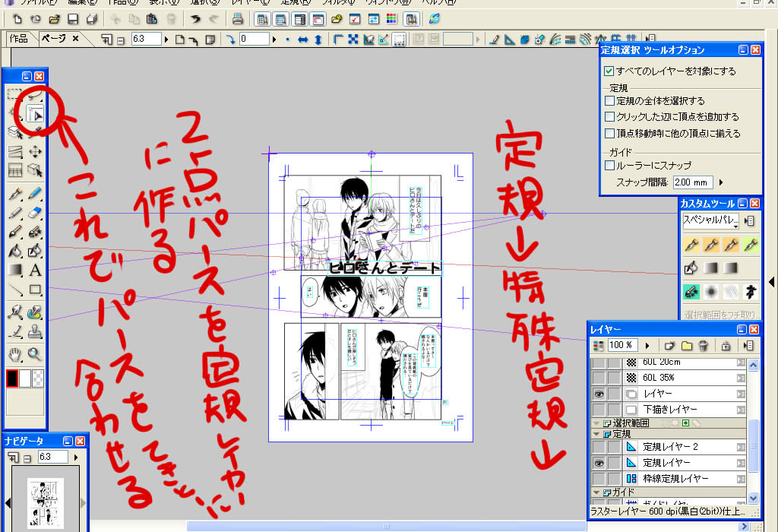Open rotation angle 0 arrow in toolbar
This screenshot has width=778, height=532.
click(274, 40)
